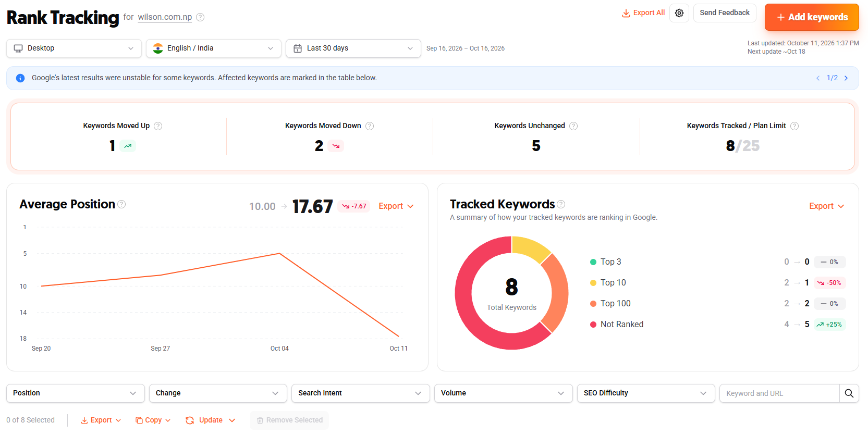Screen dimensions: 868x435
Task: Click the 17.67 average position value
Action: pos(312,206)
